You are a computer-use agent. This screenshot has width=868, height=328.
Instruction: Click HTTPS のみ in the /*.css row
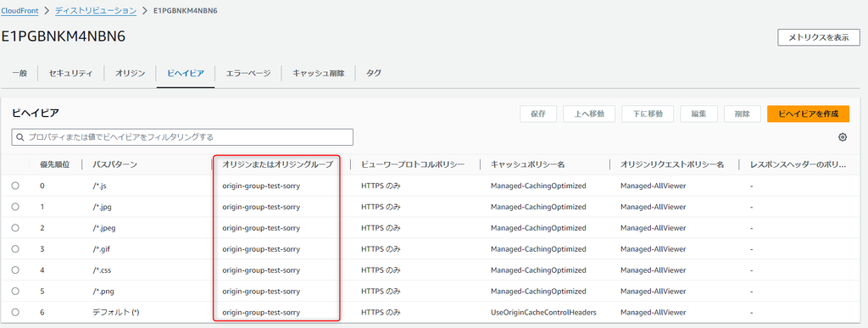point(381,270)
